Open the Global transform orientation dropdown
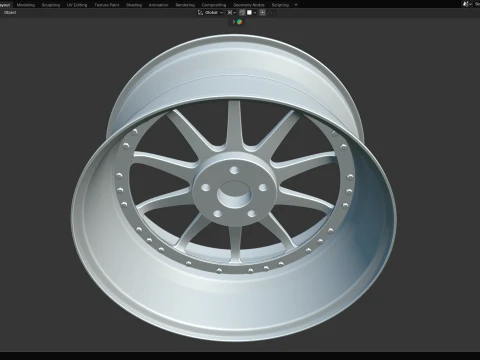Viewport: 480px width, 360px height. (x=210, y=13)
